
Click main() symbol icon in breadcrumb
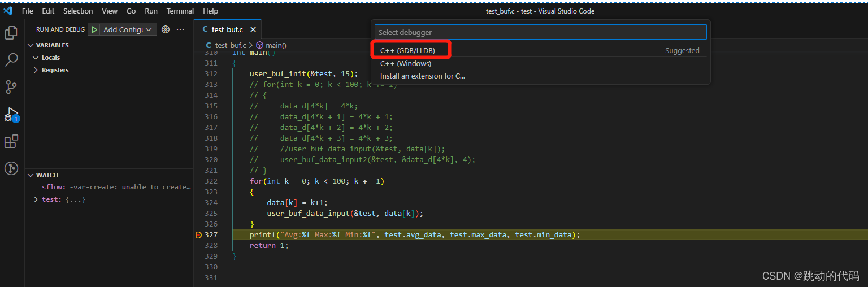coord(260,45)
